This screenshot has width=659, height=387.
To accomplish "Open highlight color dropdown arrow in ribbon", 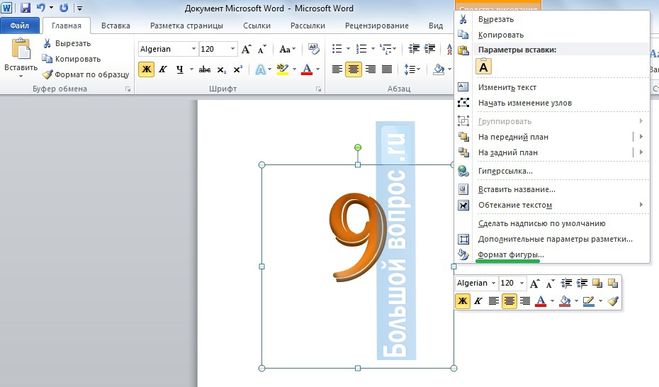I will pos(294,69).
